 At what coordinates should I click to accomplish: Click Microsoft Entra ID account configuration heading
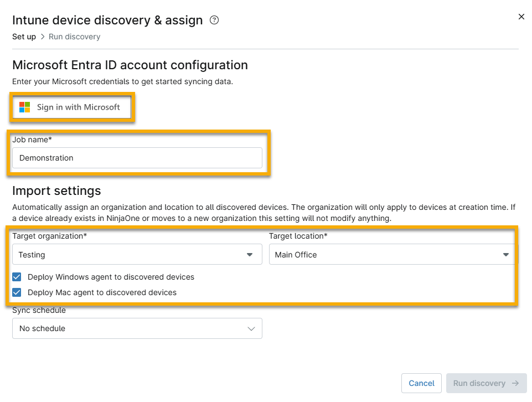[130, 65]
